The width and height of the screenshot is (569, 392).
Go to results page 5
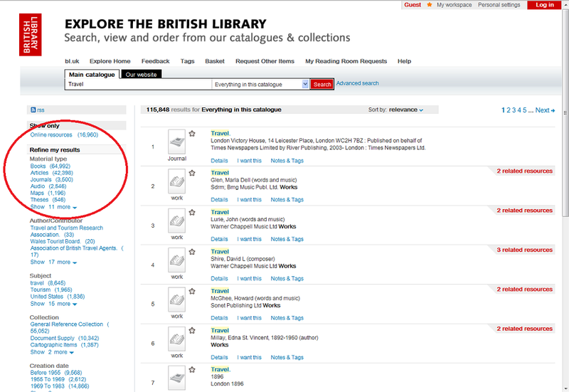tap(525, 110)
